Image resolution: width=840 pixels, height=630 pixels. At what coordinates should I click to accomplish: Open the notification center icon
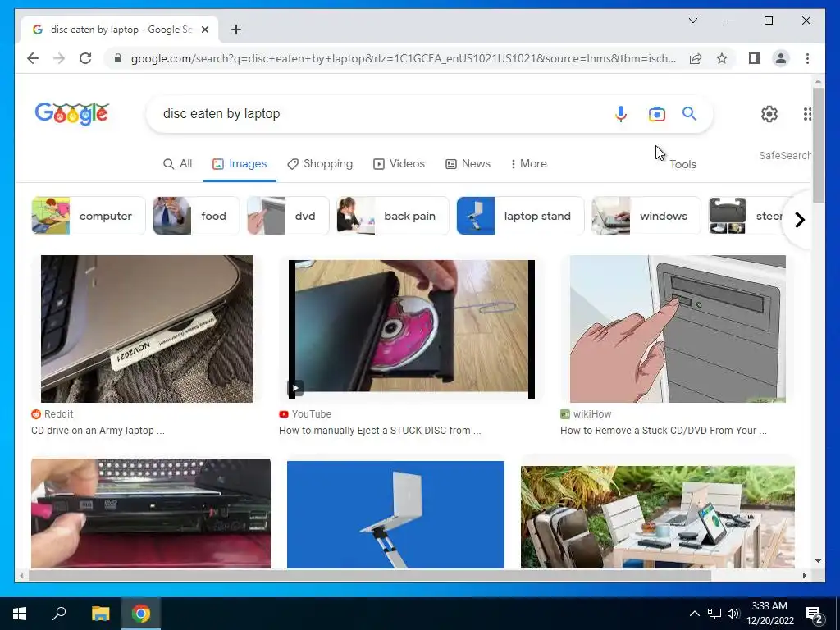pos(815,614)
